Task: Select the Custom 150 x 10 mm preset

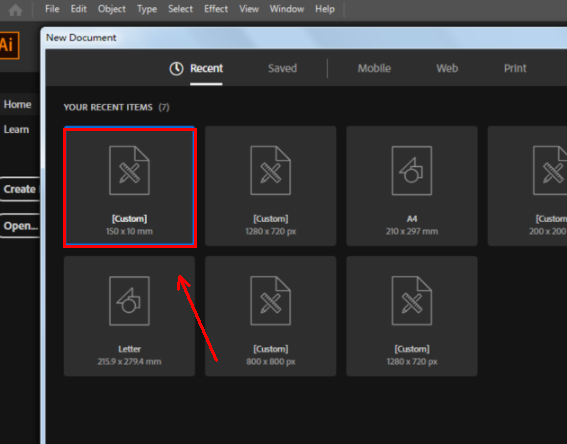Action: (129, 187)
